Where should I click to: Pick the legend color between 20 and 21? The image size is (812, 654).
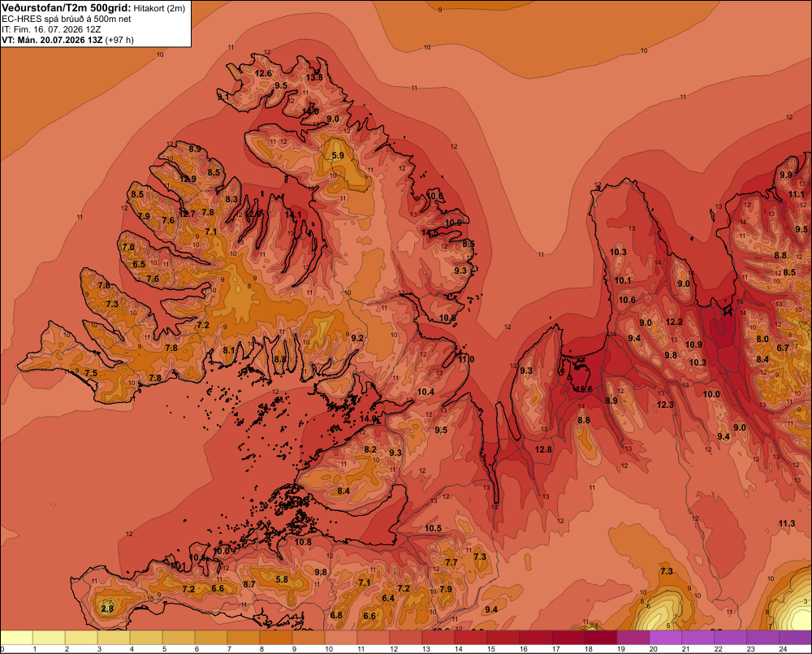[666, 638]
